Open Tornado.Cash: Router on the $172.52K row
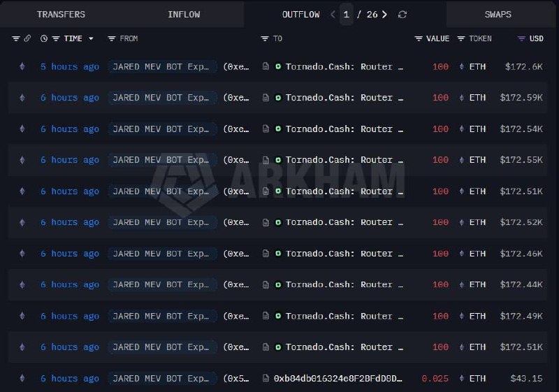This screenshot has width=559, height=392. coord(344,222)
